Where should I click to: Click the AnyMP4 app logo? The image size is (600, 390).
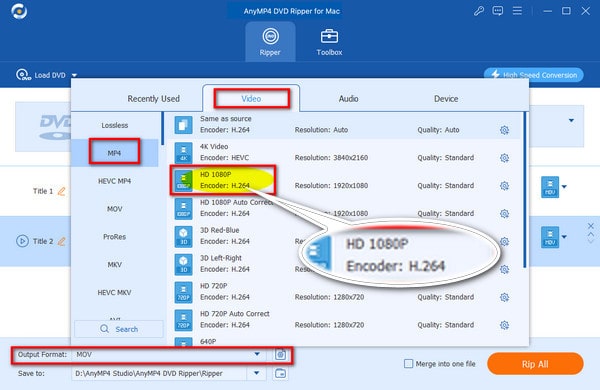(19, 11)
